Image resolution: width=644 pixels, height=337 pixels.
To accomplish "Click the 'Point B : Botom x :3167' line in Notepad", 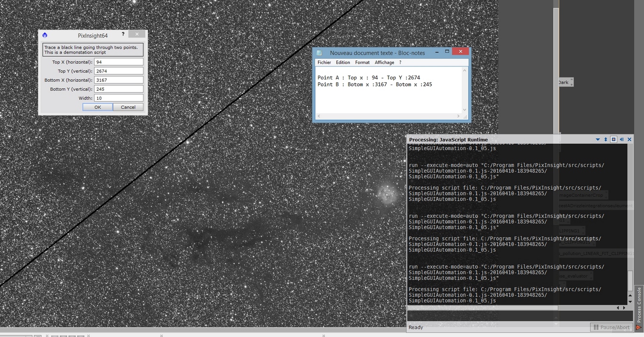I will pos(374,85).
